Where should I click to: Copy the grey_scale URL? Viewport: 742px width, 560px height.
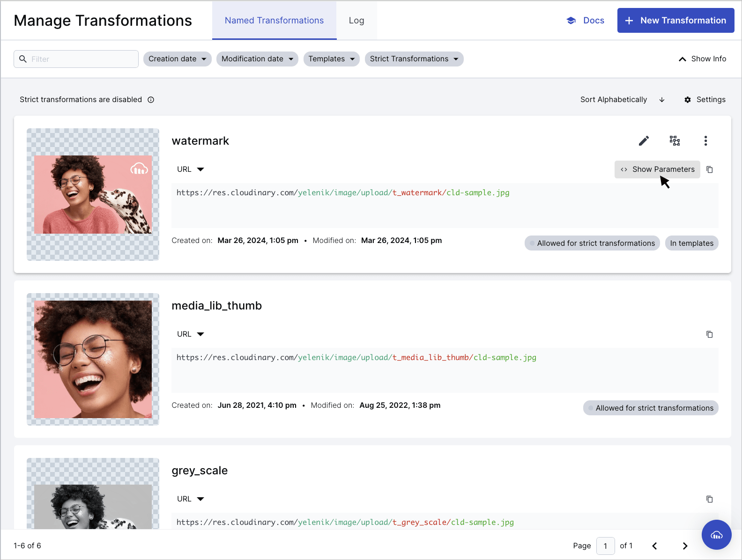710,499
